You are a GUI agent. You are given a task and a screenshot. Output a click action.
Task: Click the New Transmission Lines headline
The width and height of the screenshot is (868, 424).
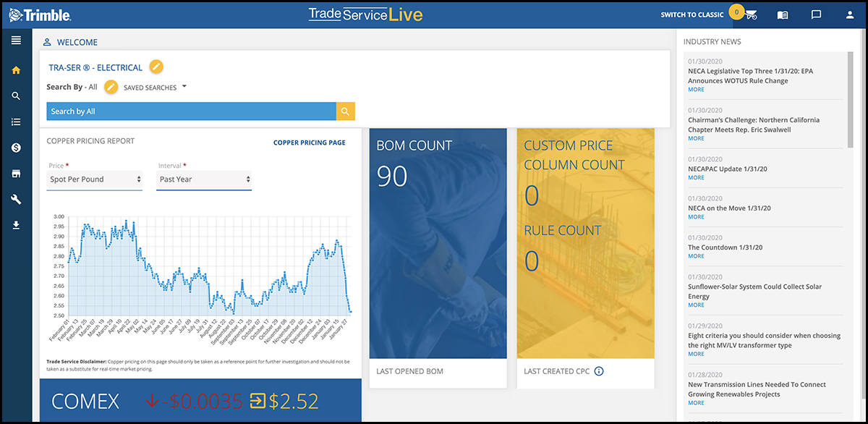pos(758,389)
